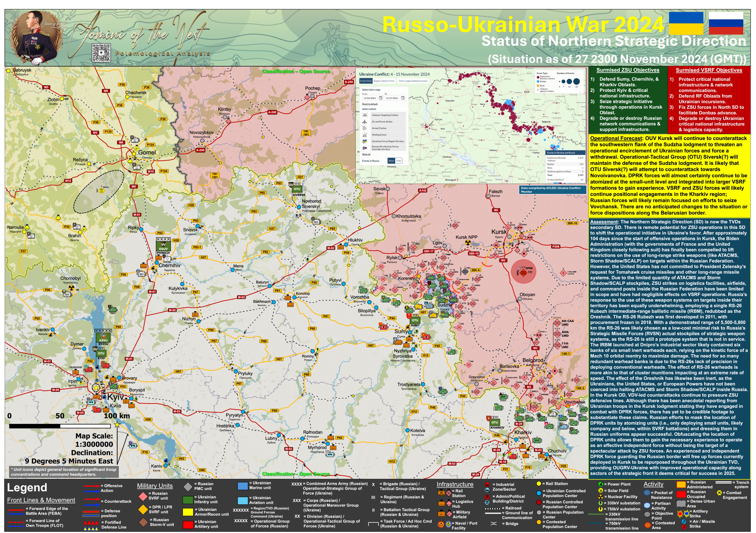
Task: Toggle Show for Events in Russia
Action: click(x=391, y=161)
